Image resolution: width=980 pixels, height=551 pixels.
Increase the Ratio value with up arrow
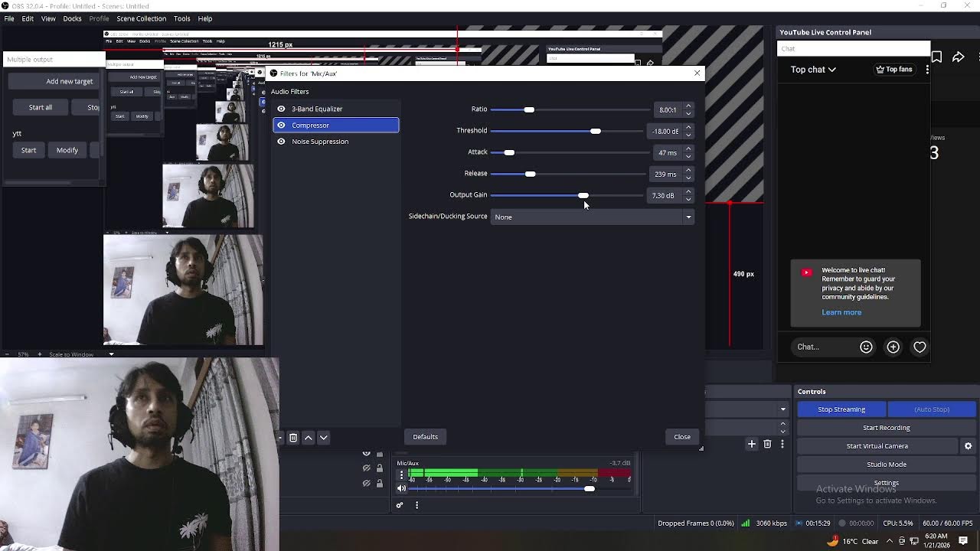(x=688, y=106)
